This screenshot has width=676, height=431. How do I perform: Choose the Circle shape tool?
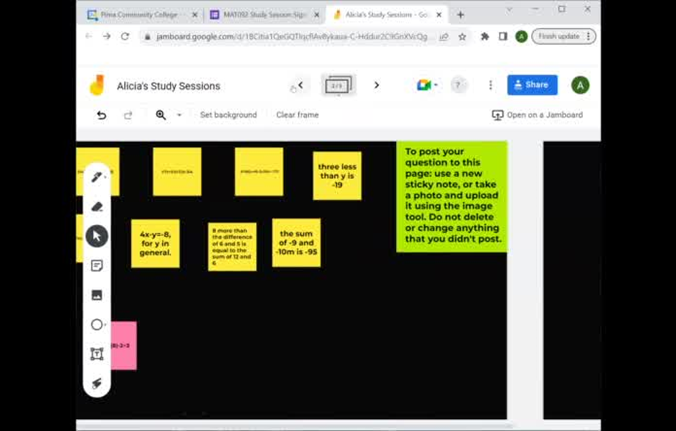tap(96, 324)
